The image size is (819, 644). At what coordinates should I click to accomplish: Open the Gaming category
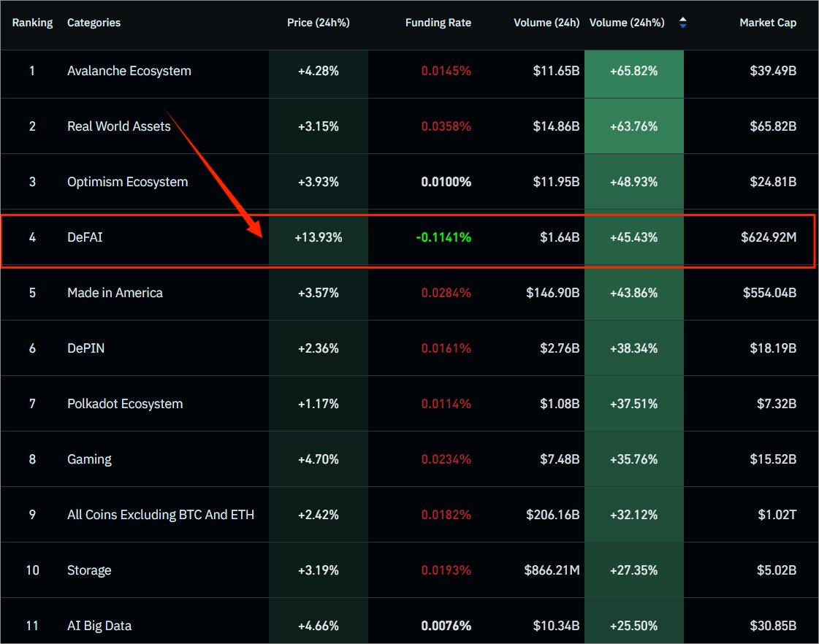pos(89,459)
